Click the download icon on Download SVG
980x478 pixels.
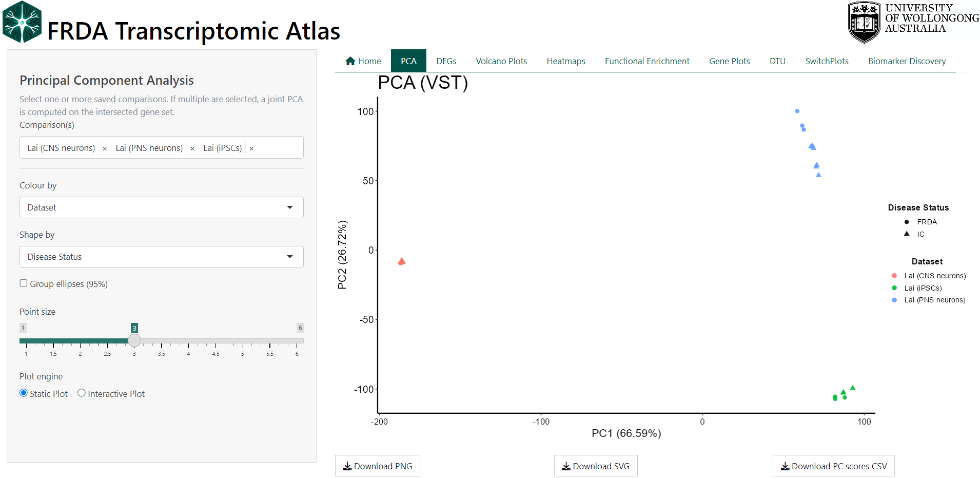(x=566, y=466)
